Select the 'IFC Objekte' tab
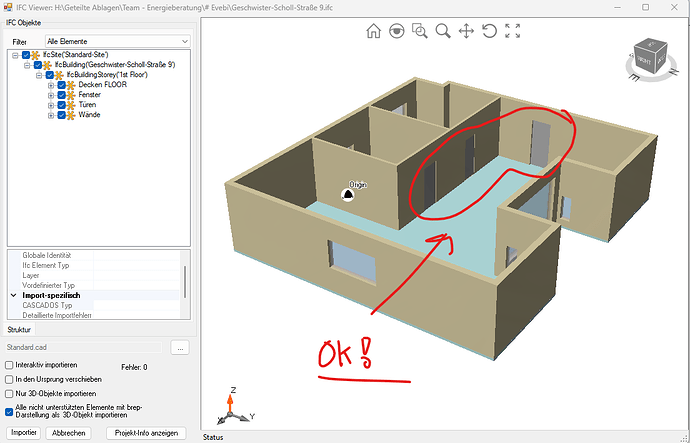 tap(23, 22)
